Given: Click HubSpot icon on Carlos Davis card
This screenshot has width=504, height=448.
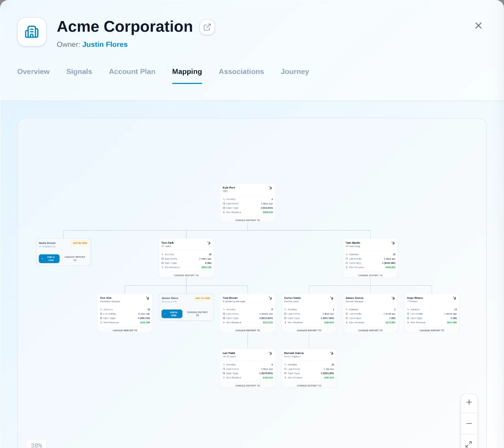Looking at the screenshot, I should 332,298.
